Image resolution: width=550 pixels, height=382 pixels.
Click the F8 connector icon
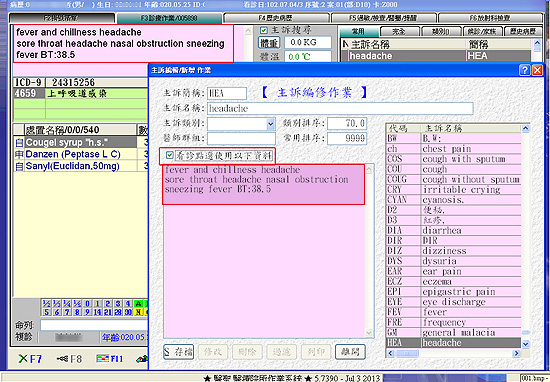point(62,358)
